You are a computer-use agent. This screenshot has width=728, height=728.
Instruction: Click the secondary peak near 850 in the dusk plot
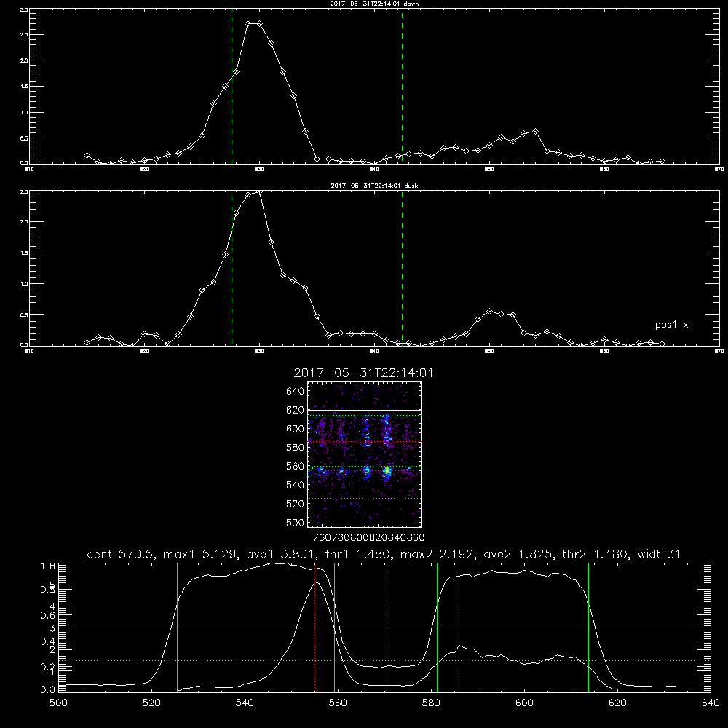point(489,311)
